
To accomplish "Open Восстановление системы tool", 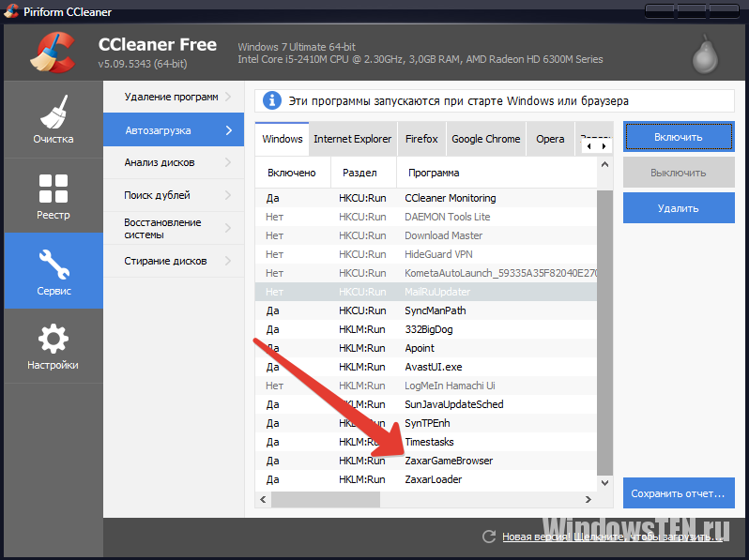I will pos(174,228).
